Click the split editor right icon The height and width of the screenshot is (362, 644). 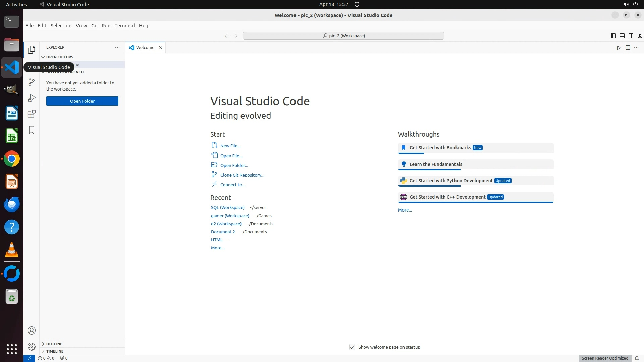(x=628, y=48)
